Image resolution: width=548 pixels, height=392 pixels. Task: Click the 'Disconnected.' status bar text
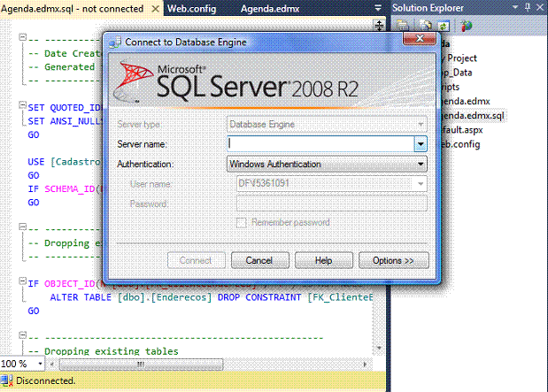[x=46, y=380]
